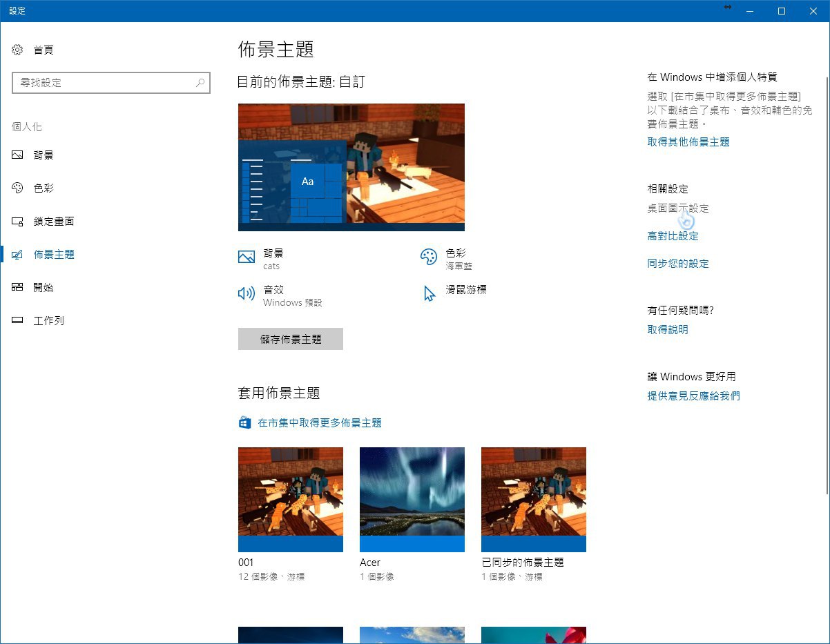Open 色彩 palette icon under current theme

click(429, 257)
